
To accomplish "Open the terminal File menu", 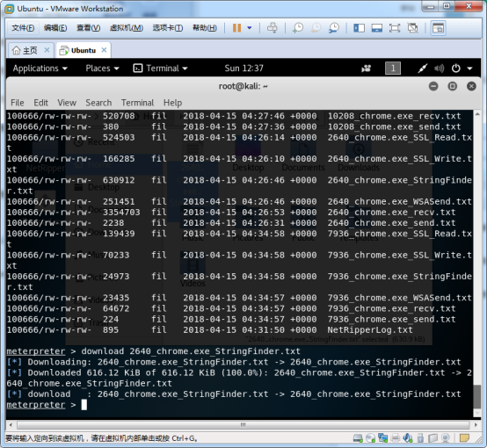I will [18, 103].
